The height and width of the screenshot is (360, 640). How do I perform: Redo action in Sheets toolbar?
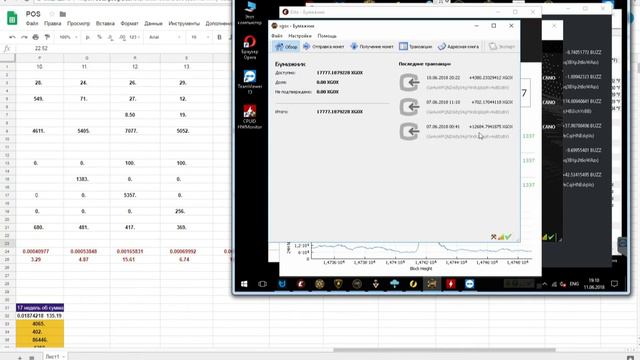click(24, 37)
